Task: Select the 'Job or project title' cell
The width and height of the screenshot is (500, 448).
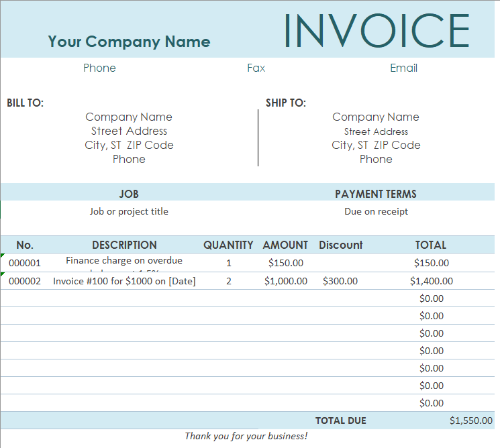Action: click(129, 211)
